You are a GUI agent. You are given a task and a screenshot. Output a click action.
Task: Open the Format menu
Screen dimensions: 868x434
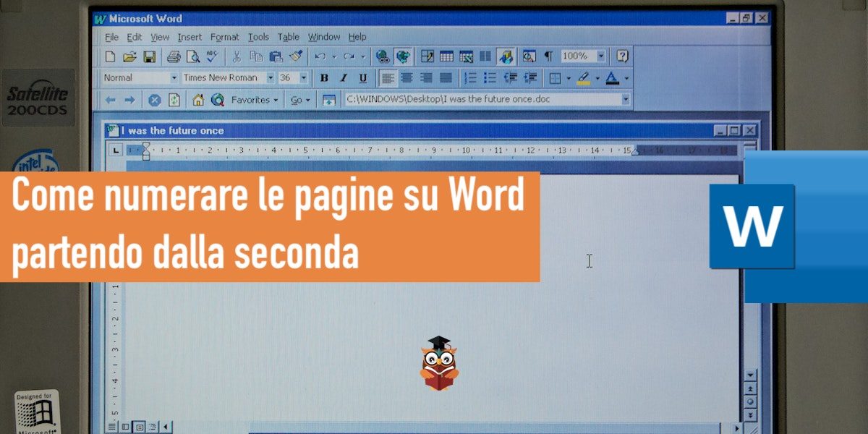pyautogui.click(x=225, y=37)
